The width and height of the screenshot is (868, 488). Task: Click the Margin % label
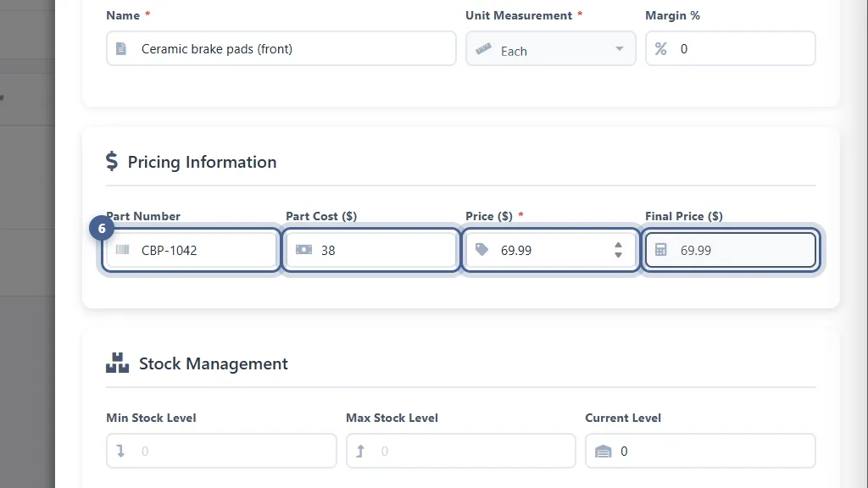coord(672,15)
